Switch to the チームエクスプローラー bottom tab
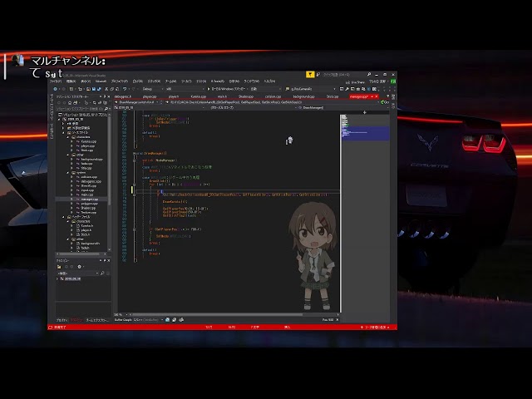Screen dimensions: 532x399 point(98,320)
